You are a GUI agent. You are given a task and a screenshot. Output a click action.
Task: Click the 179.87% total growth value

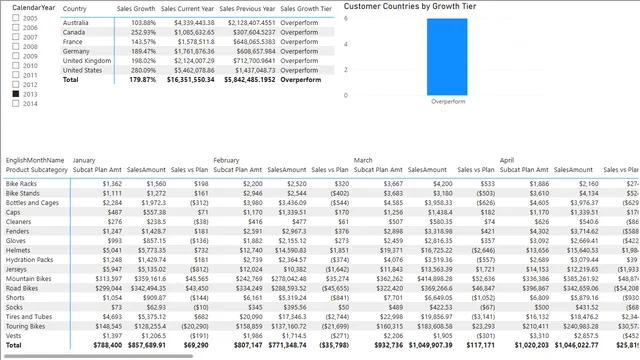coord(142,80)
